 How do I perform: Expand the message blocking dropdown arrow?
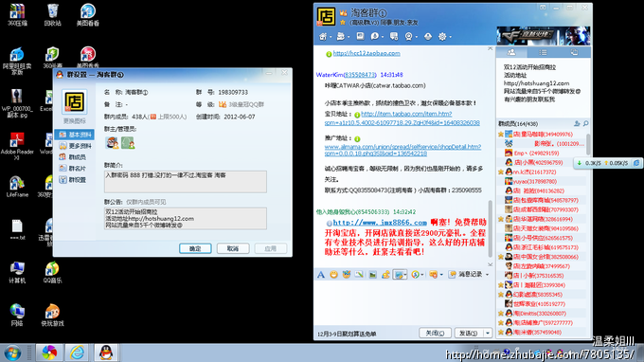tap(440, 275)
